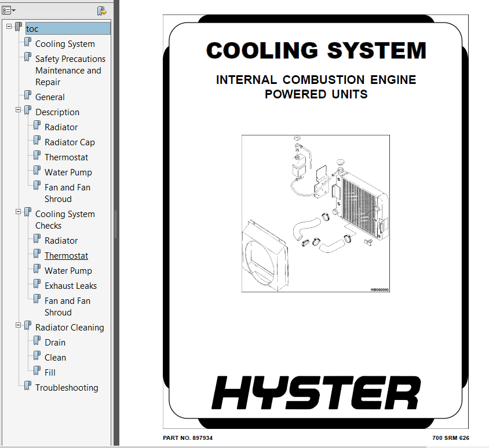Screen dimensions: 489x448
Task: Click the bookmark icon beside Clean
Action: point(37,355)
